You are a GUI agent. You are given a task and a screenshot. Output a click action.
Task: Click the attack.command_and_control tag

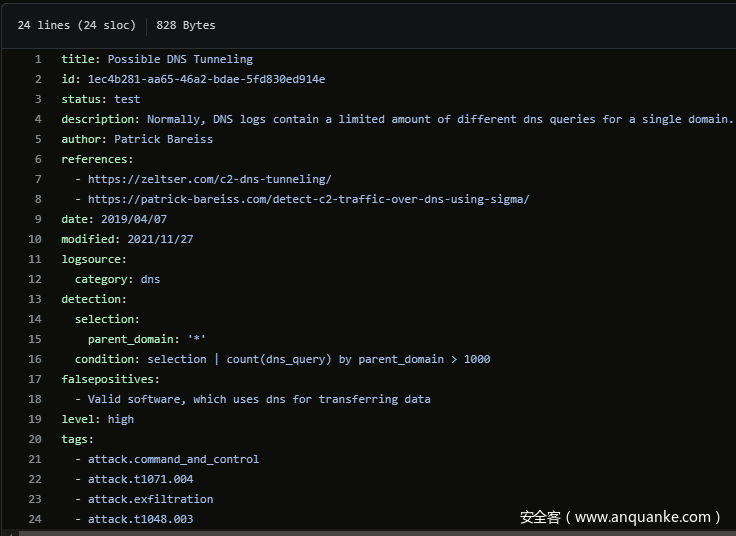pos(173,459)
